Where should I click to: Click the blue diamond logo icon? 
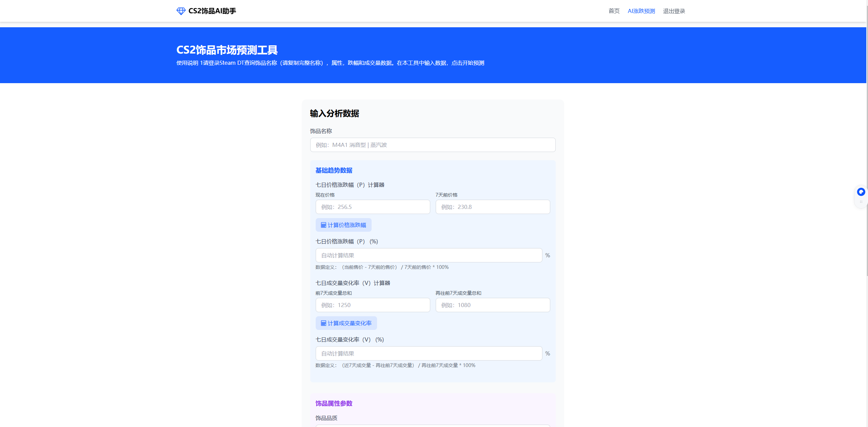click(x=181, y=11)
